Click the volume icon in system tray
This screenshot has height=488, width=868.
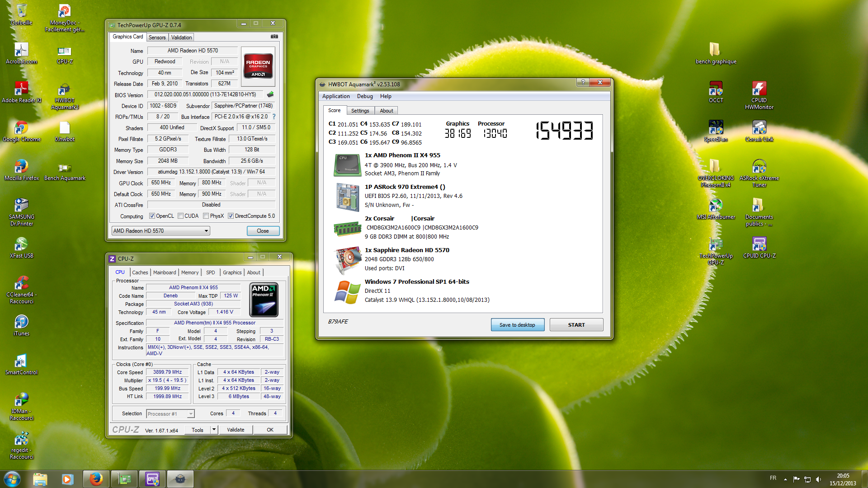click(818, 479)
